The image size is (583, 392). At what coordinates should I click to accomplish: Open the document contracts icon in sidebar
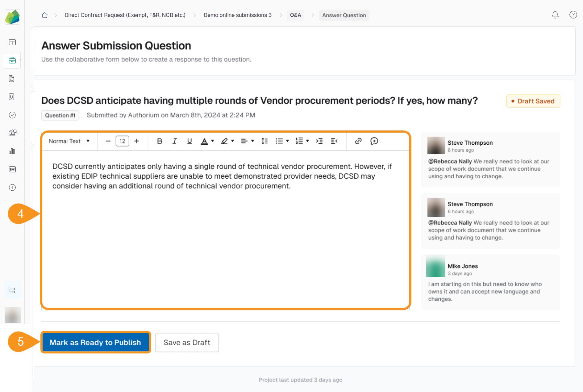point(12,78)
